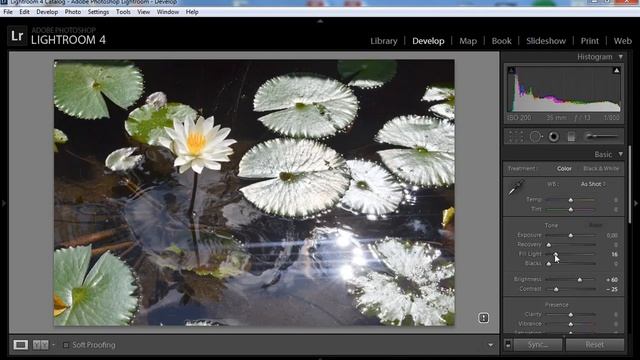Click the Clarity slider handle
640x360 pixels.
[x=571, y=315]
